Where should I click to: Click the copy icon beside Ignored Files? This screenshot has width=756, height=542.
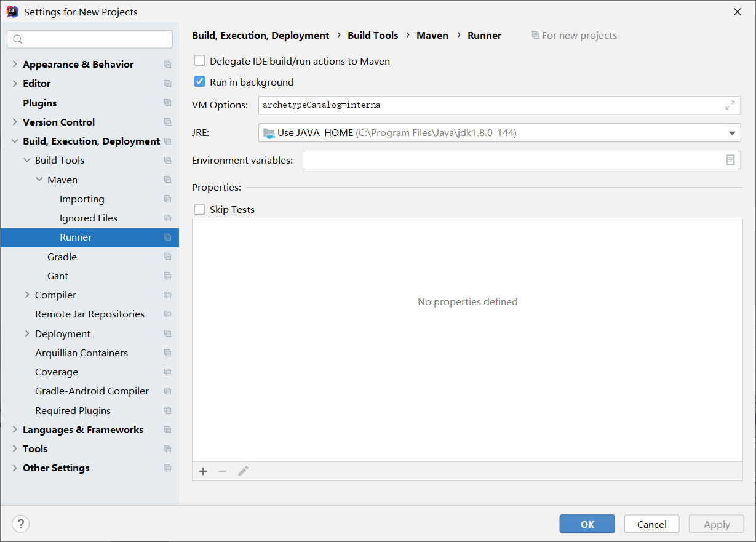167,218
